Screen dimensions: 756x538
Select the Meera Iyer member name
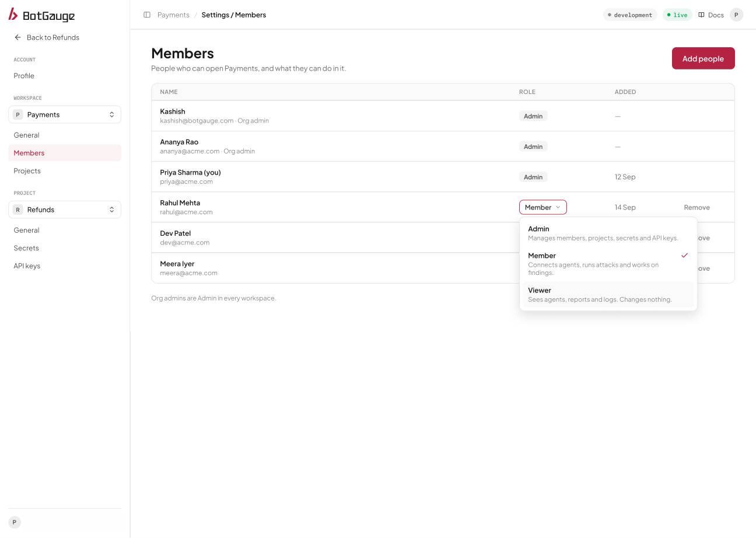click(177, 263)
